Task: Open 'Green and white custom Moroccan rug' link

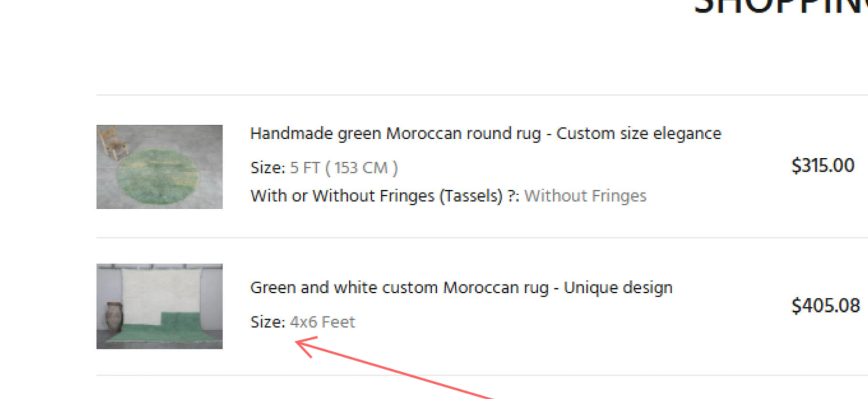Action: 399,287
